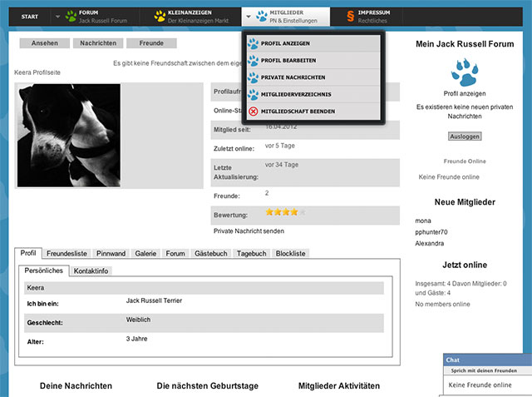
Task: Click the Ausloggen button
Action: [x=465, y=136]
